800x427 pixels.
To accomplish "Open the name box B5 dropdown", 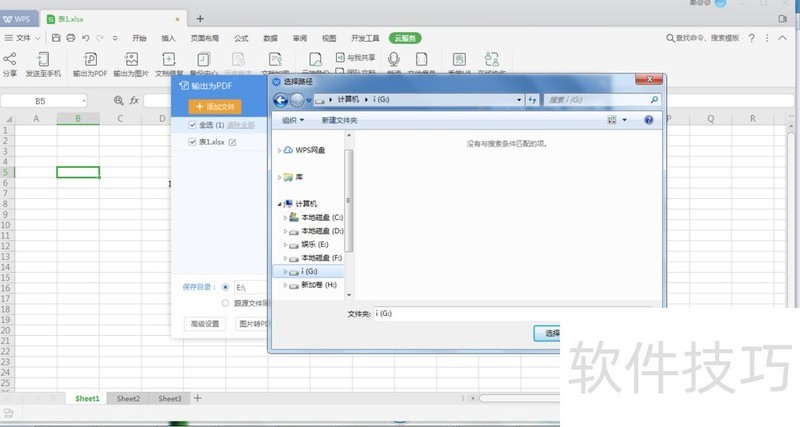I will [84, 101].
